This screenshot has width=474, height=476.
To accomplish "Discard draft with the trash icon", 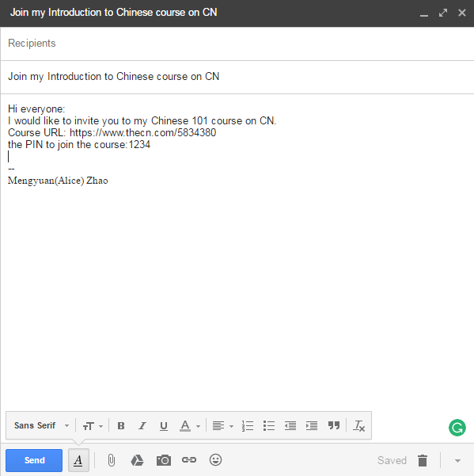I will [x=423, y=460].
